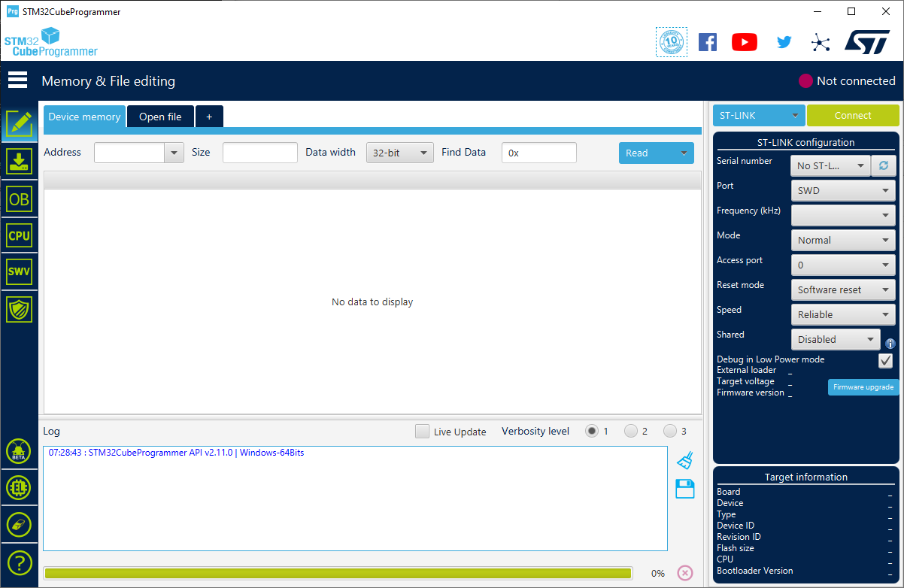
Task: Open the Access port dropdown
Action: pyautogui.click(x=843, y=265)
